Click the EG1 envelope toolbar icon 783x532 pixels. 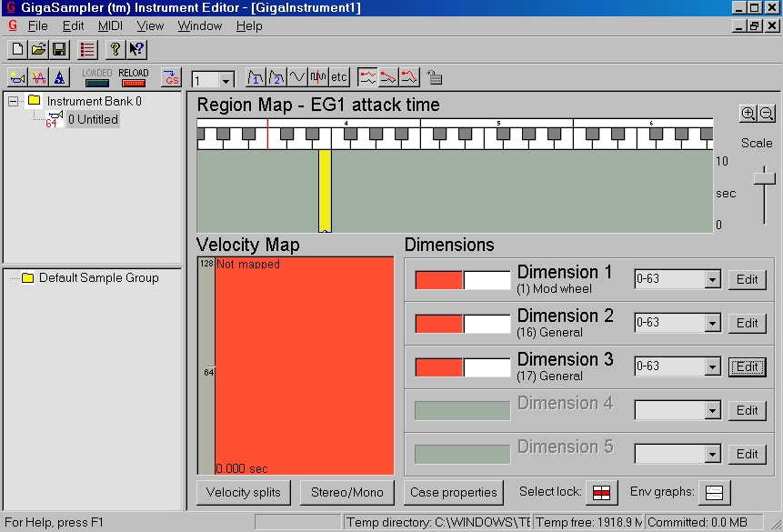(256, 77)
